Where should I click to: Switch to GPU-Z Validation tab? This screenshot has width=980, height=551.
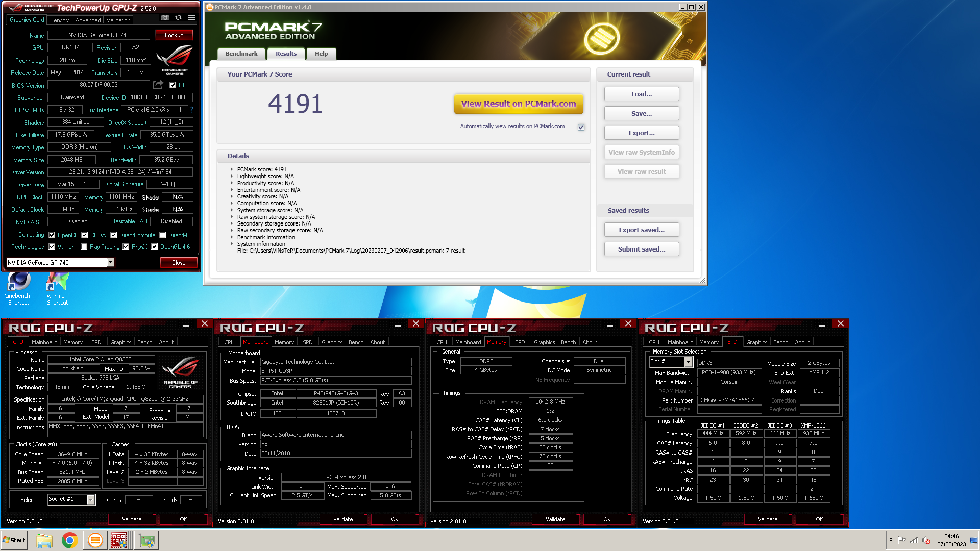(x=118, y=20)
